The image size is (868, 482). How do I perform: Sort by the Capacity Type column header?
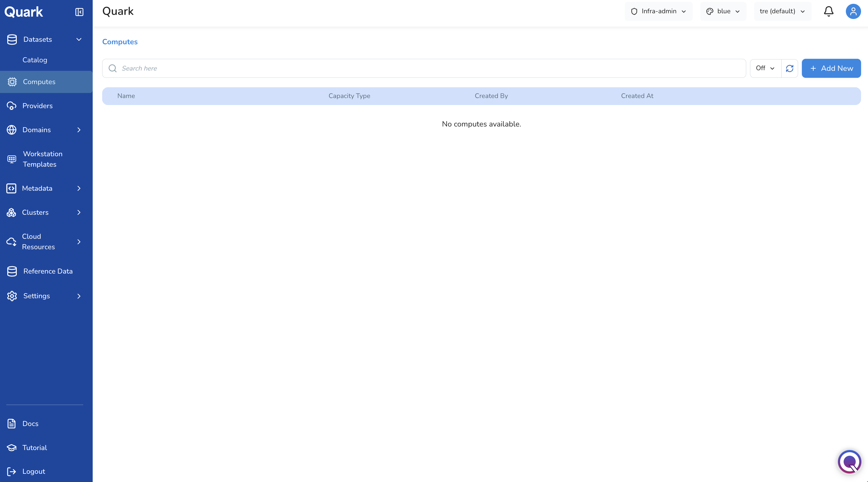(349, 96)
